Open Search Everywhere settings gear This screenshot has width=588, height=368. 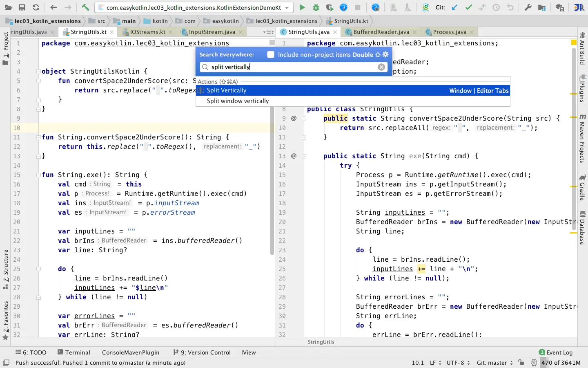pos(385,54)
